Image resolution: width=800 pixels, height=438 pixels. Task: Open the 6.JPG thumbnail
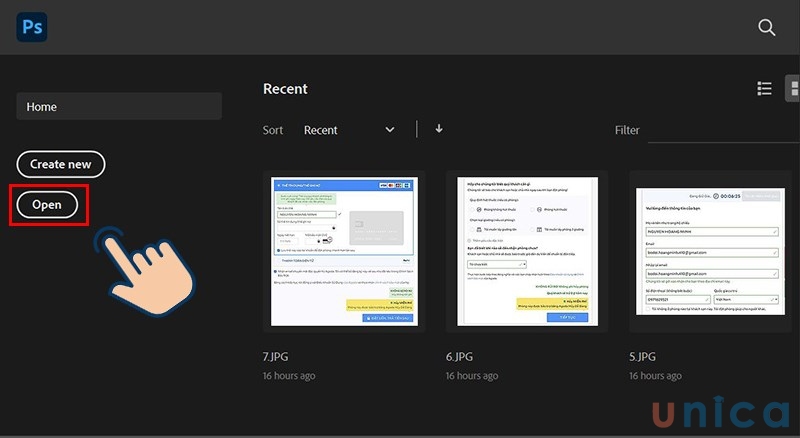pyautogui.click(x=527, y=252)
